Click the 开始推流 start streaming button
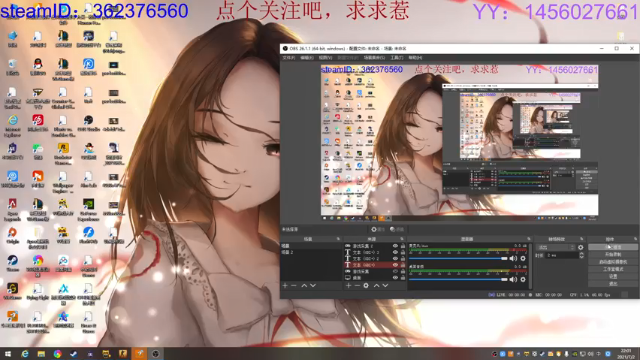This screenshot has width=640, height=360. pos(613,247)
